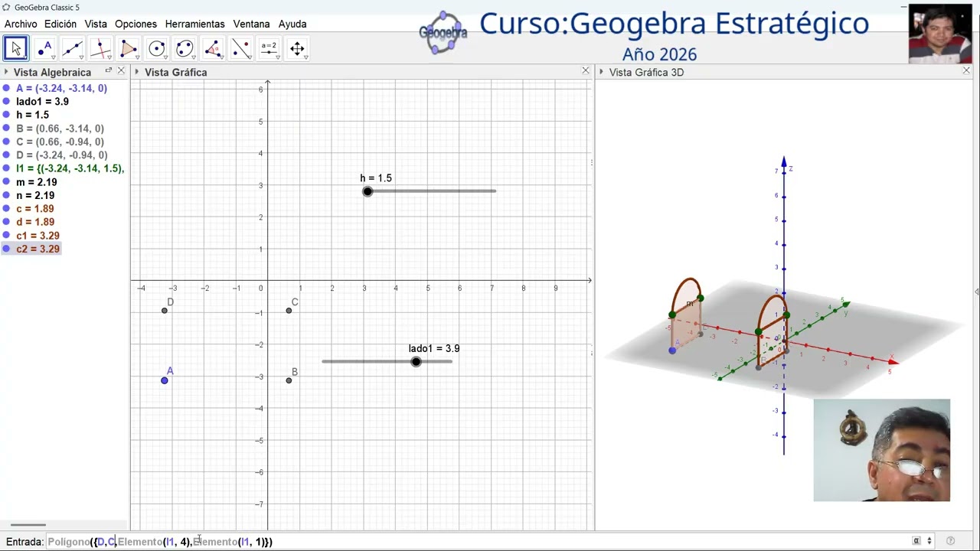Viewport: 980px width, 551px height.
Task: Select the entry 'c1 = 3.29'
Action: point(38,236)
